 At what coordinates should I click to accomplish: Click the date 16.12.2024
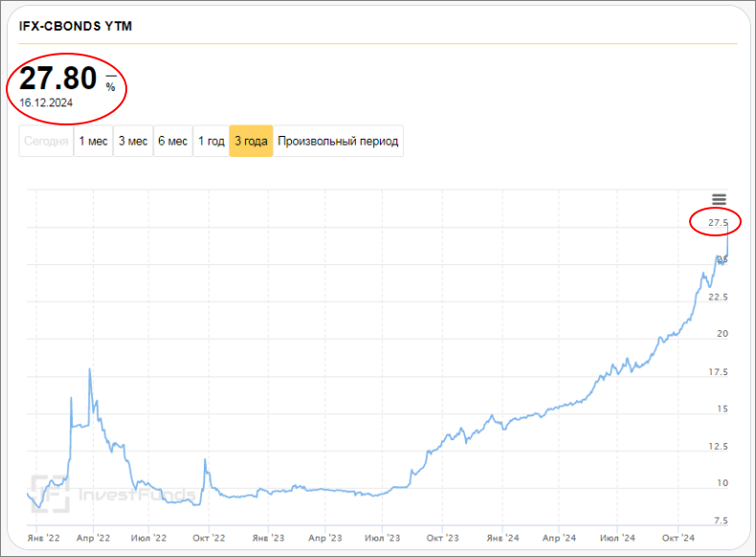47,102
